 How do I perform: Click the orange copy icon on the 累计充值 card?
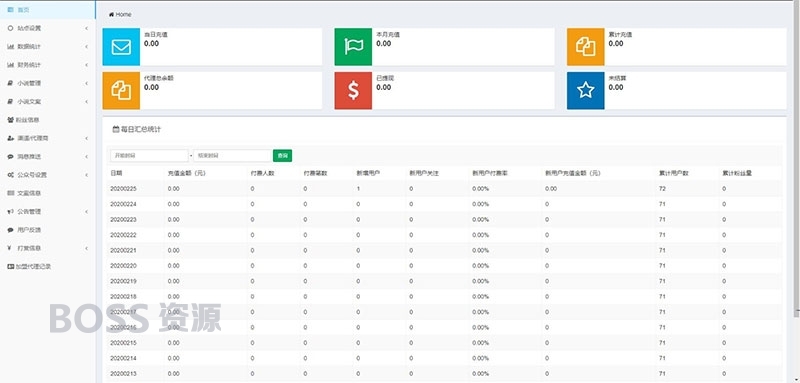(586, 47)
